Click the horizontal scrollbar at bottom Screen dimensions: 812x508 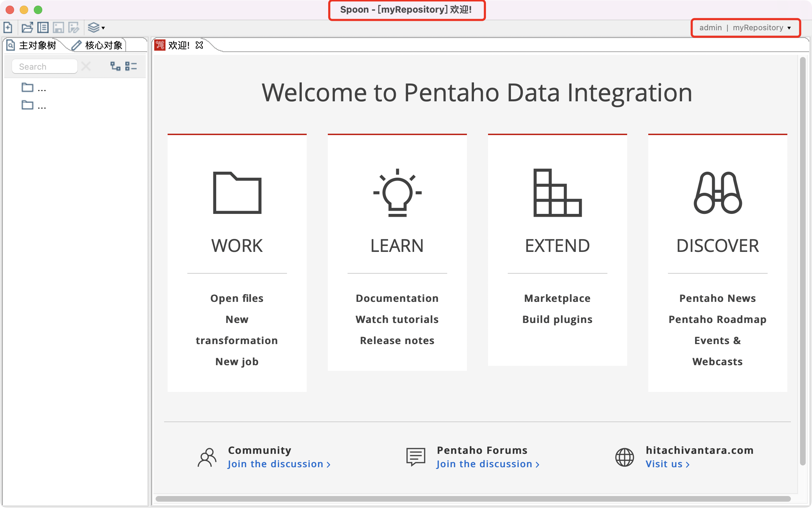pyautogui.click(x=473, y=499)
